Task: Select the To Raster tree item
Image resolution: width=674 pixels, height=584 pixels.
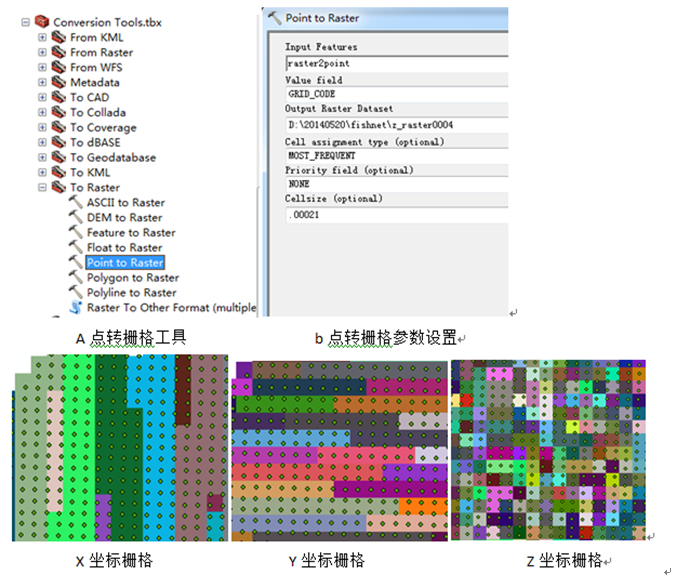Action: (x=95, y=187)
